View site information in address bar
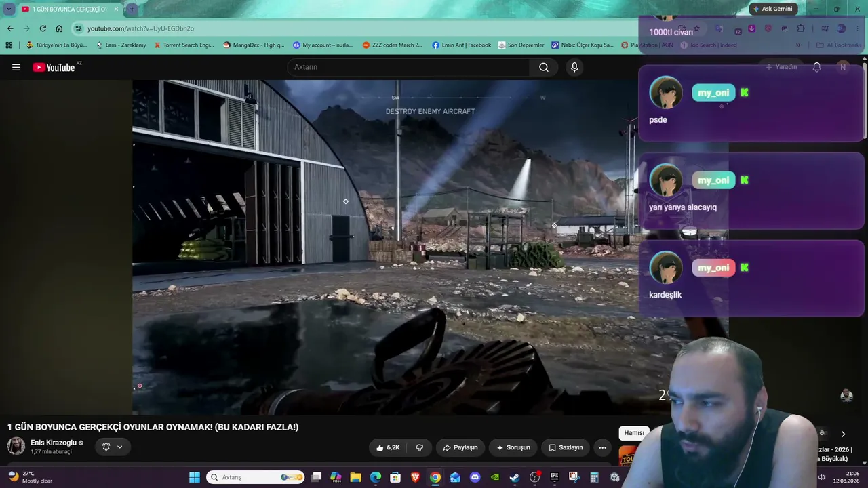This screenshot has width=868, height=488. pos(79,28)
